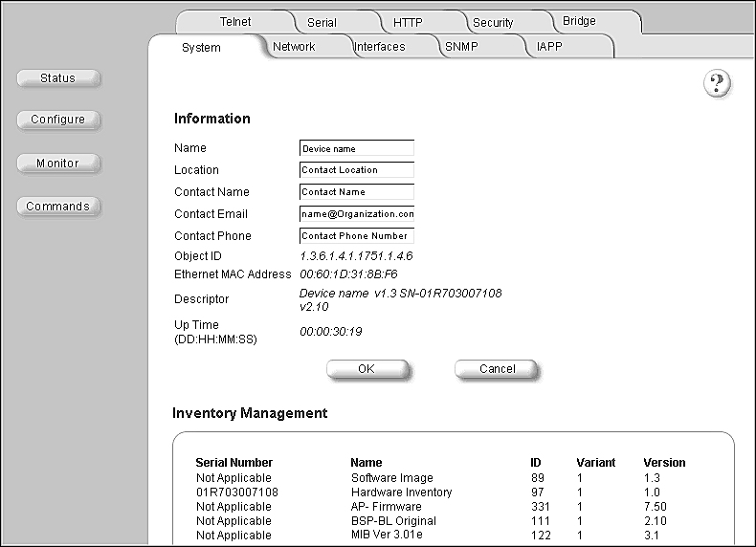Open the IAPP tab

(x=550, y=47)
